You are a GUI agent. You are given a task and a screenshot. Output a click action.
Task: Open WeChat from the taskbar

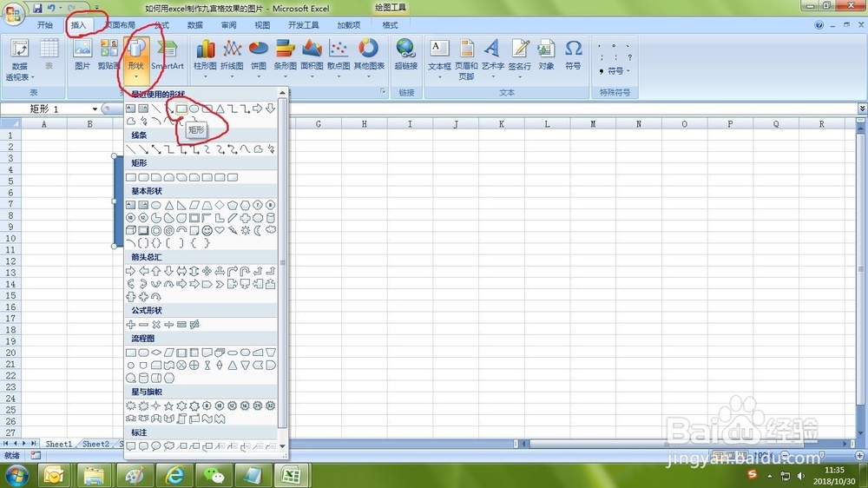pos(214,475)
